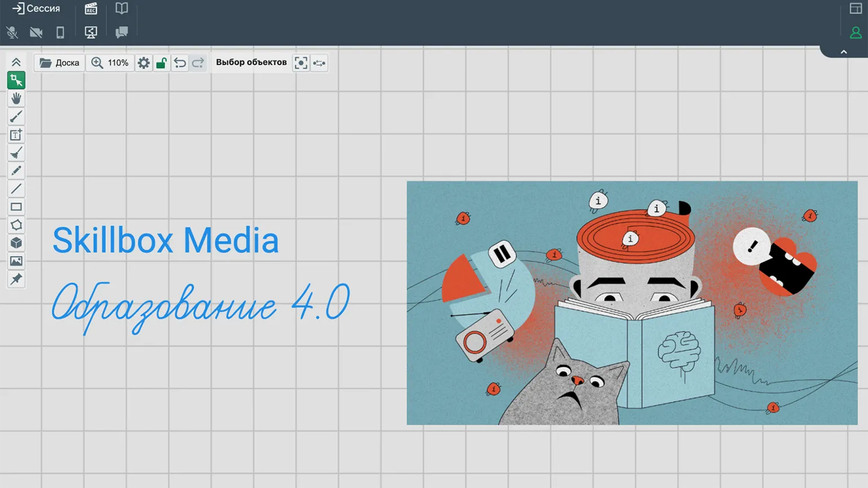Undo the last action
868x488 pixels.
[x=180, y=63]
